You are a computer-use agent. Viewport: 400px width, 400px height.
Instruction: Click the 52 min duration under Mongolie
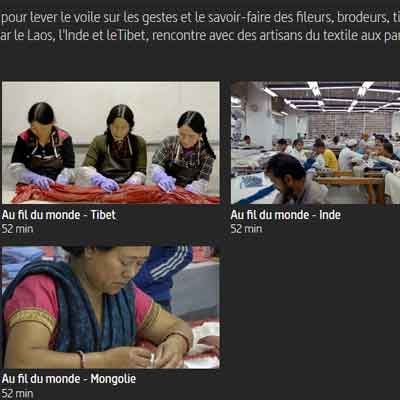point(17,393)
